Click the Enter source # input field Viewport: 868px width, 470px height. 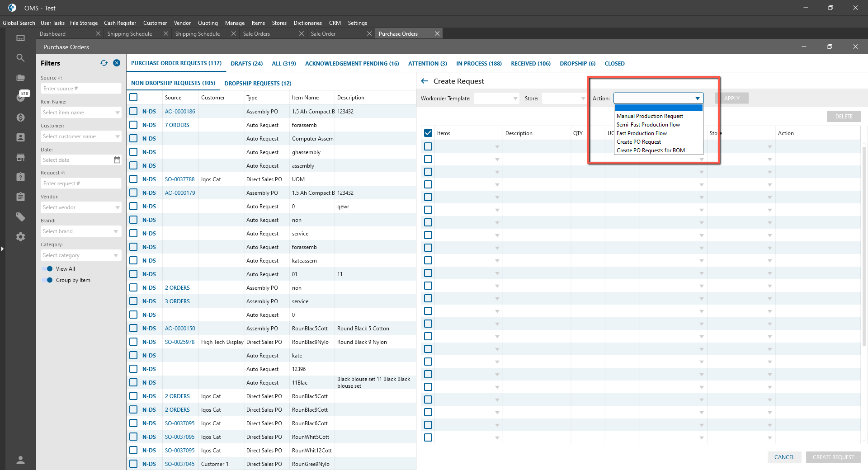(x=81, y=89)
